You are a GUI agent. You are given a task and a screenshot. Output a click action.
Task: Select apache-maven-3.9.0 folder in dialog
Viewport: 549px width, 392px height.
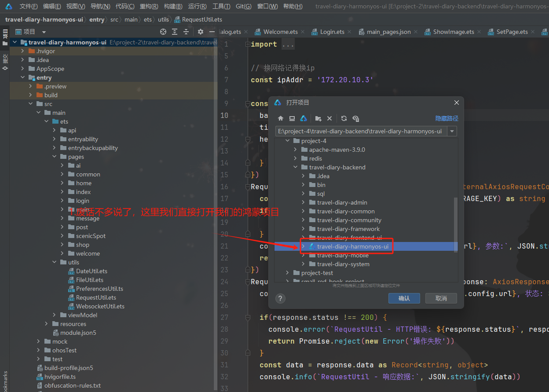coord(337,150)
